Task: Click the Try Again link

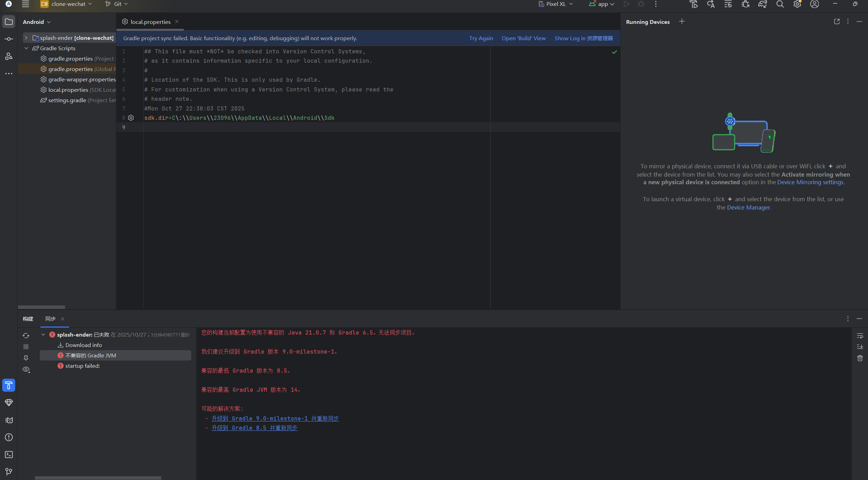Action: tap(481, 38)
